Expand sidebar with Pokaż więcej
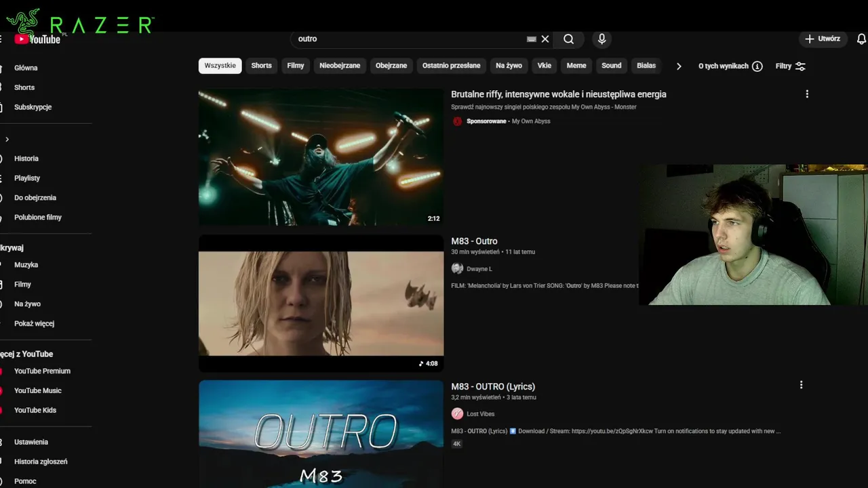 tap(34, 323)
